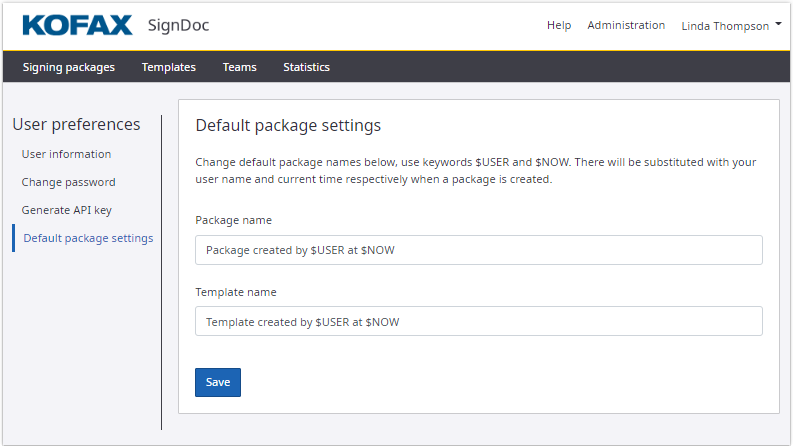The width and height of the screenshot is (793, 448).
Task: Go to Administration
Action: click(626, 26)
